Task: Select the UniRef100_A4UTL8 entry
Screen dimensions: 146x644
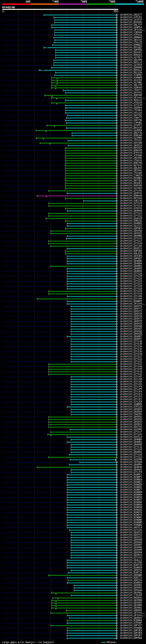Action: [x=131, y=437]
